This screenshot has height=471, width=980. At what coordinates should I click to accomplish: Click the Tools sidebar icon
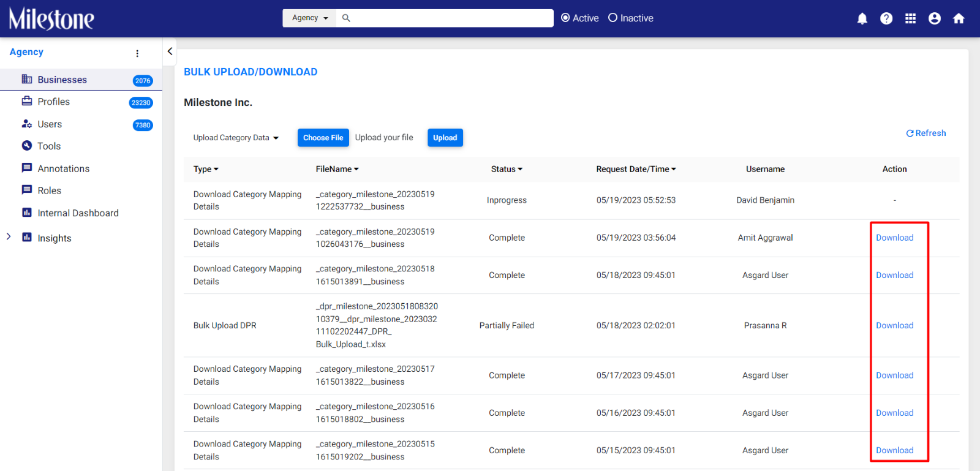(x=27, y=146)
